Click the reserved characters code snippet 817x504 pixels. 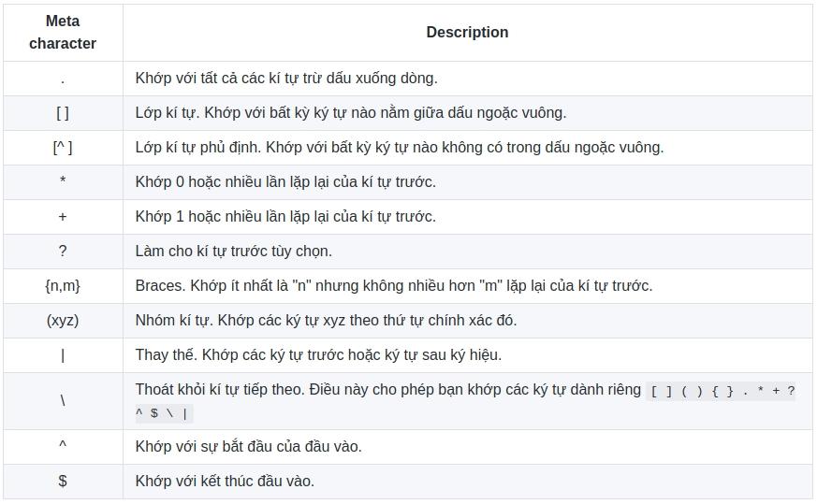pos(722,392)
